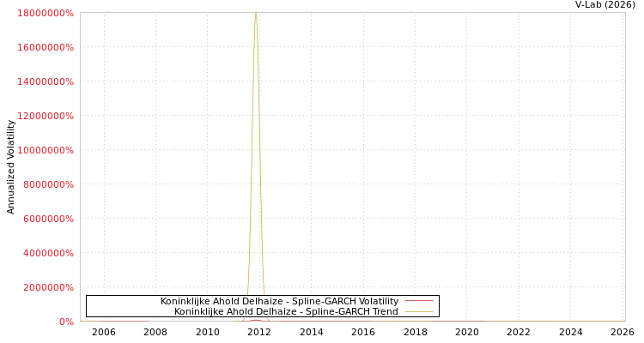Viewport: 644px width, 343px height.
Task: Click the yellow Trend legend line sample
Action: 419,312
